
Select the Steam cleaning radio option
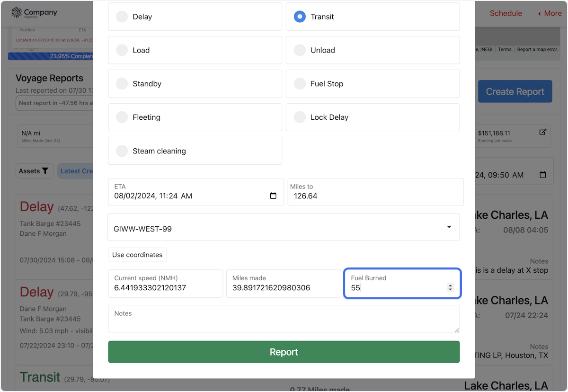pyautogui.click(x=122, y=151)
